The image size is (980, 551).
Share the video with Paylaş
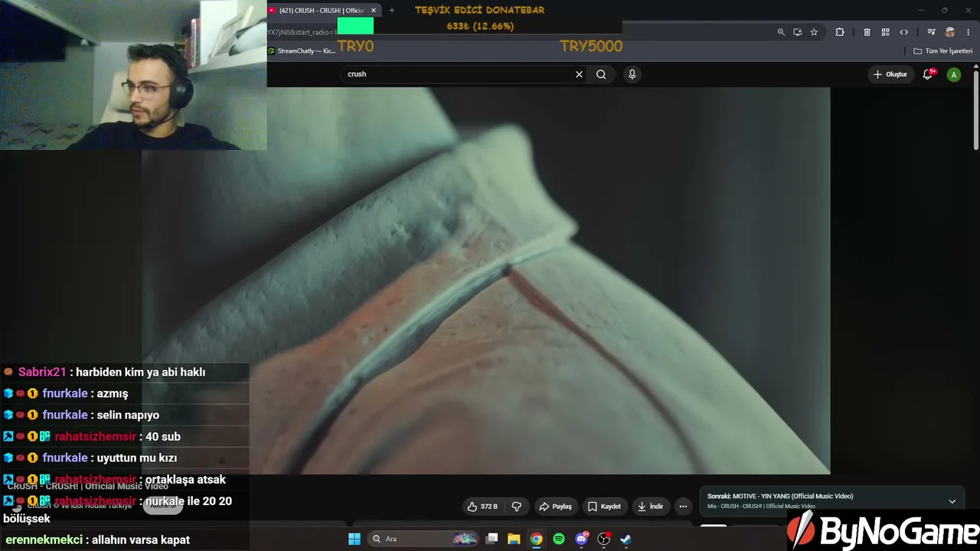[555, 507]
